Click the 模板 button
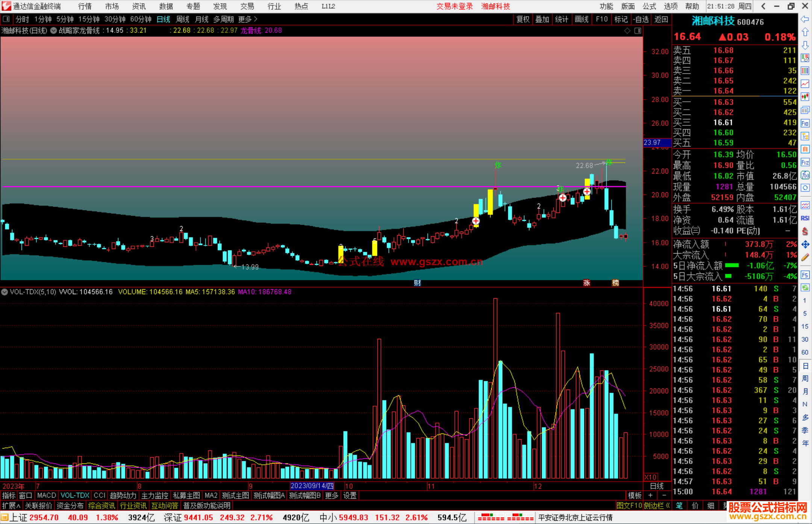812x524 pixels. pyautogui.click(x=635, y=495)
